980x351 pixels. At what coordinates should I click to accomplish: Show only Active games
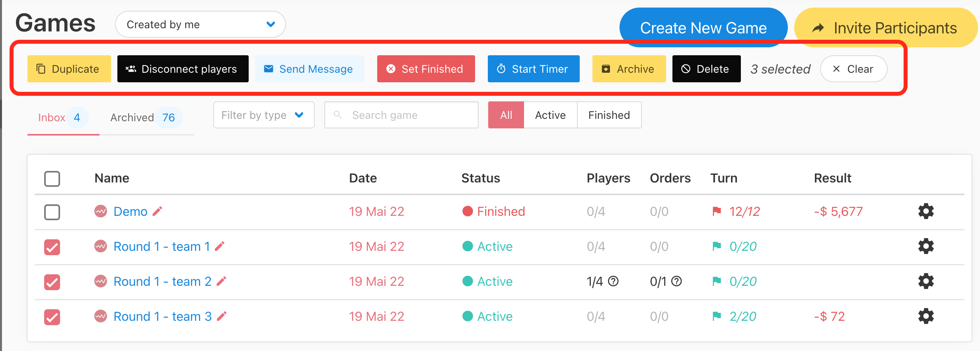tap(550, 115)
